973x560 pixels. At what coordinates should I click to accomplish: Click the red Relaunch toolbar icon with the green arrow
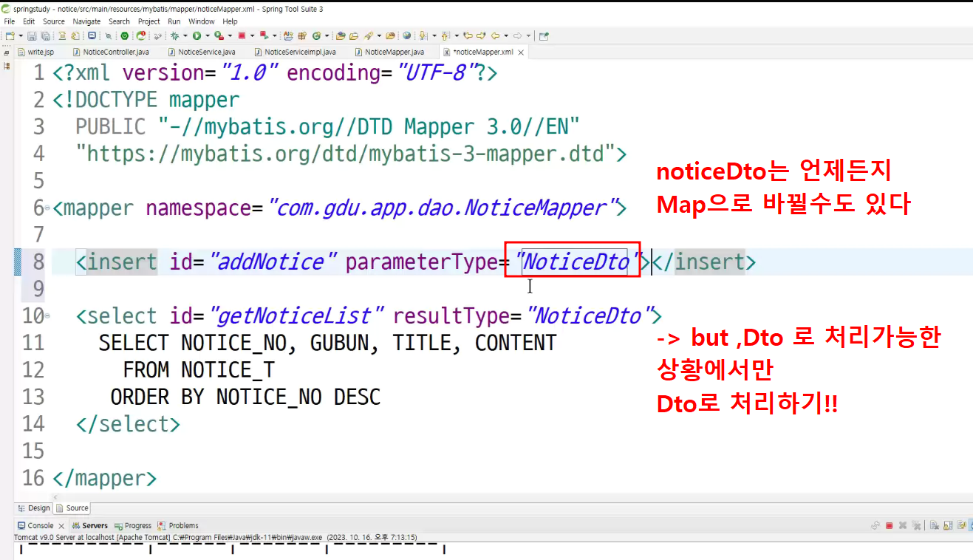264,35
